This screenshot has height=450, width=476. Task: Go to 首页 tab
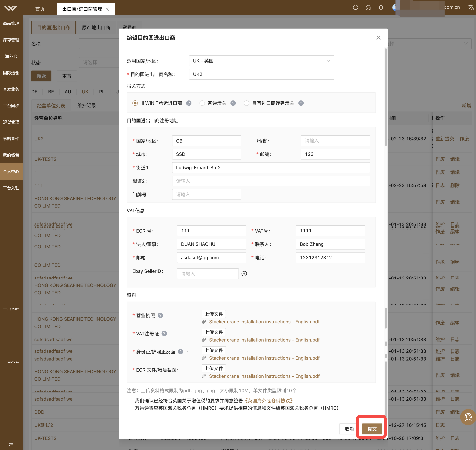tap(40, 9)
